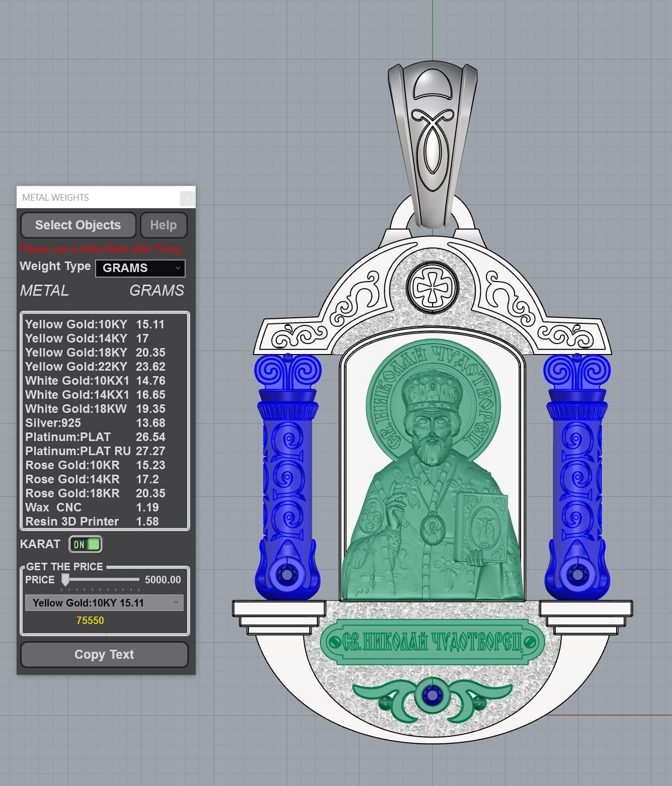The image size is (672, 786).
Task: Expand the Yellow Gold:10KY 15.11 price dropdown
Action: point(104,602)
